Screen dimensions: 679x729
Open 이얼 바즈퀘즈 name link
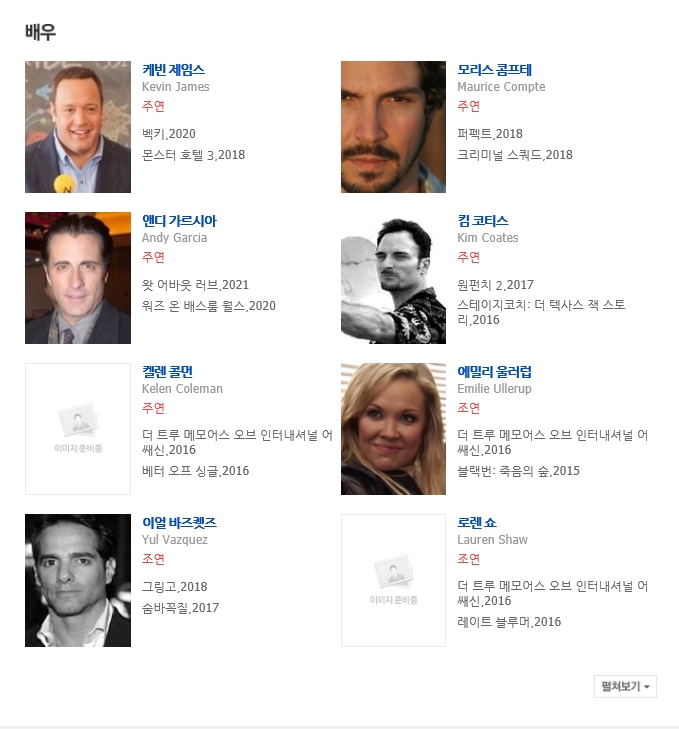(180, 523)
